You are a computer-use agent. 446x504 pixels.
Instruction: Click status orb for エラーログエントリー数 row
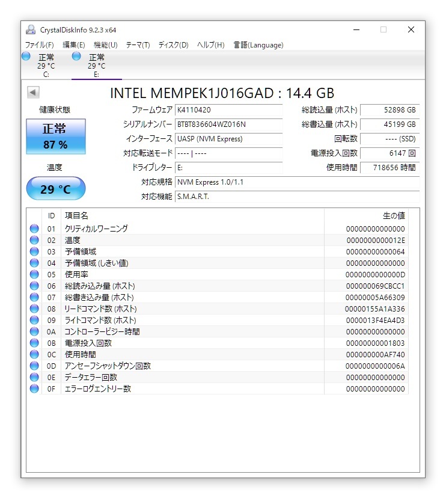click(x=34, y=389)
